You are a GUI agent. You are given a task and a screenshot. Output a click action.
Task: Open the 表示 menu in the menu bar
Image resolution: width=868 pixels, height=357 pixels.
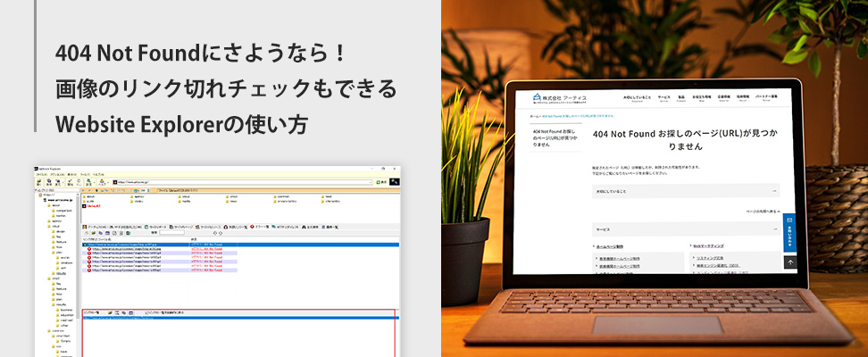(72, 174)
